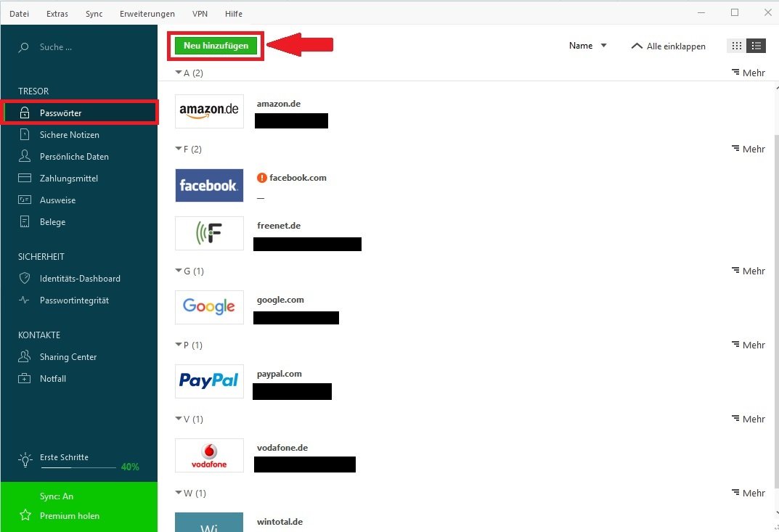
Task: Click the Sync: An status
Action: [x=57, y=496]
